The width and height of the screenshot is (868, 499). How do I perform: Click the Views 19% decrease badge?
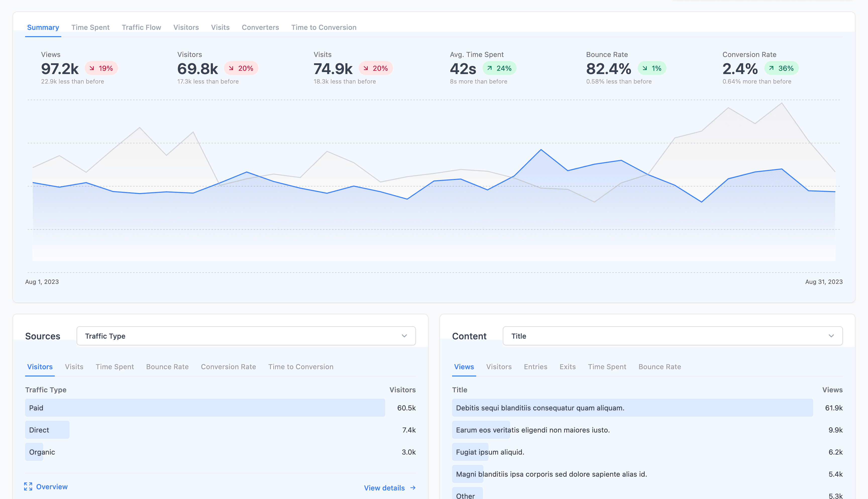point(101,68)
